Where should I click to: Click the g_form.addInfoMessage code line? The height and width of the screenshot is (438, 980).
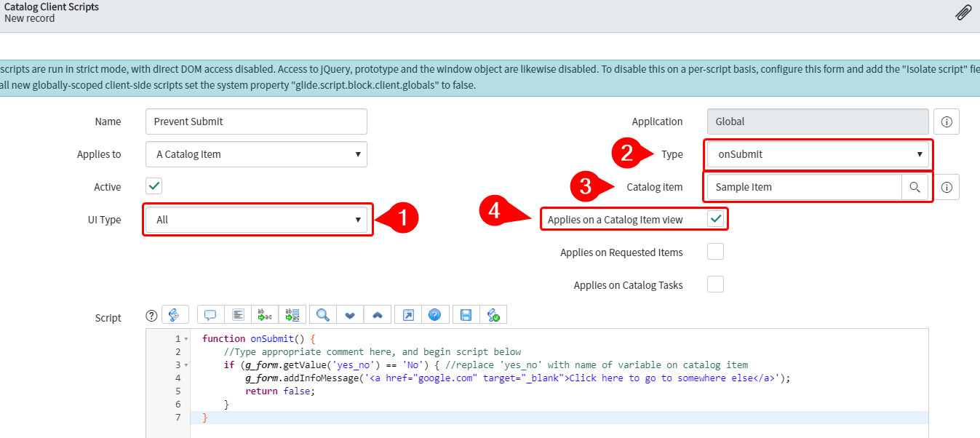point(517,378)
